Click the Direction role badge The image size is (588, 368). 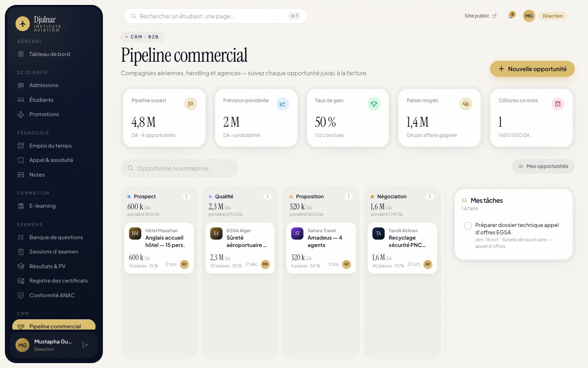(552, 16)
